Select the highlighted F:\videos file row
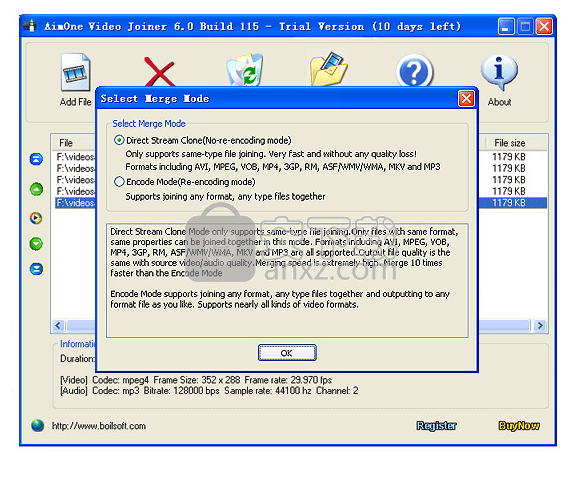The image size is (586, 487). tap(75, 203)
